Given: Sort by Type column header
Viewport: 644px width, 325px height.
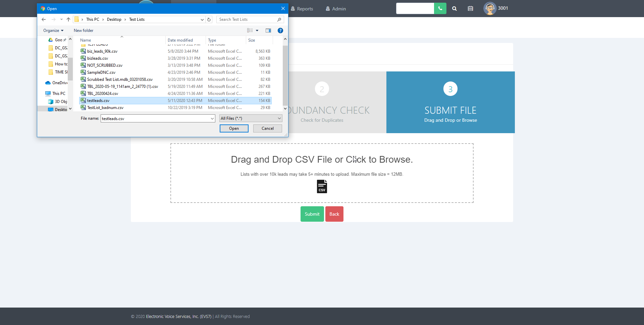Looking at the screenshot, I should coord(226,40).
